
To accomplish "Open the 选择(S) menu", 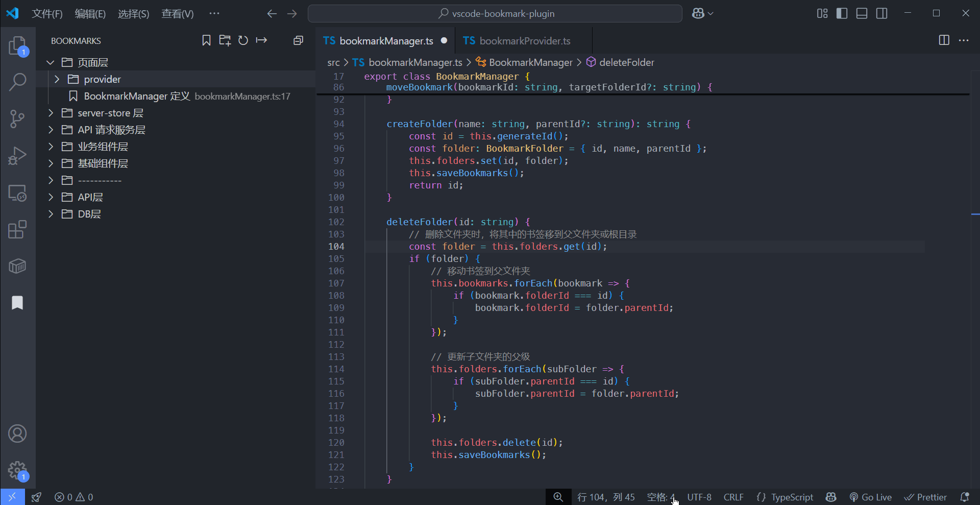I will click(x=134, y=14).
